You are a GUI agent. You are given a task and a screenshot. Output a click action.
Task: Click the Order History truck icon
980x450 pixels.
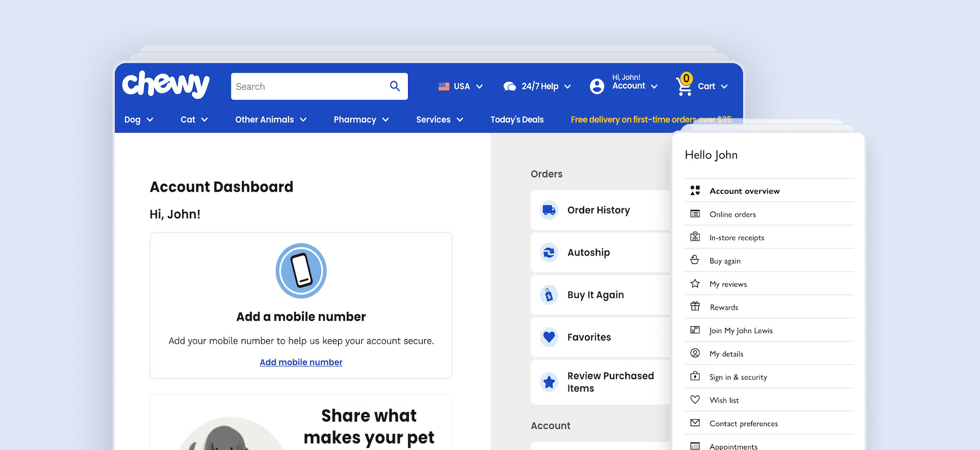[549, 210]
